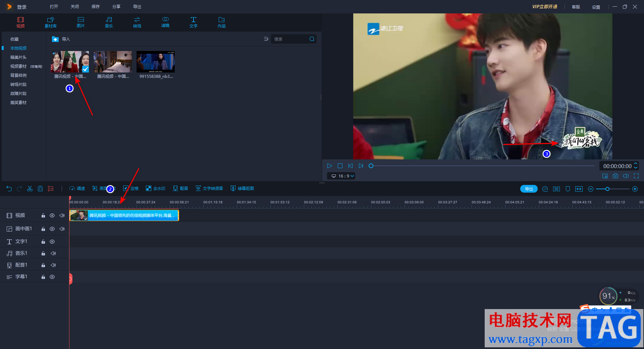
Task: Mute the 视频 track audio
Action: [x=62, y=215]
